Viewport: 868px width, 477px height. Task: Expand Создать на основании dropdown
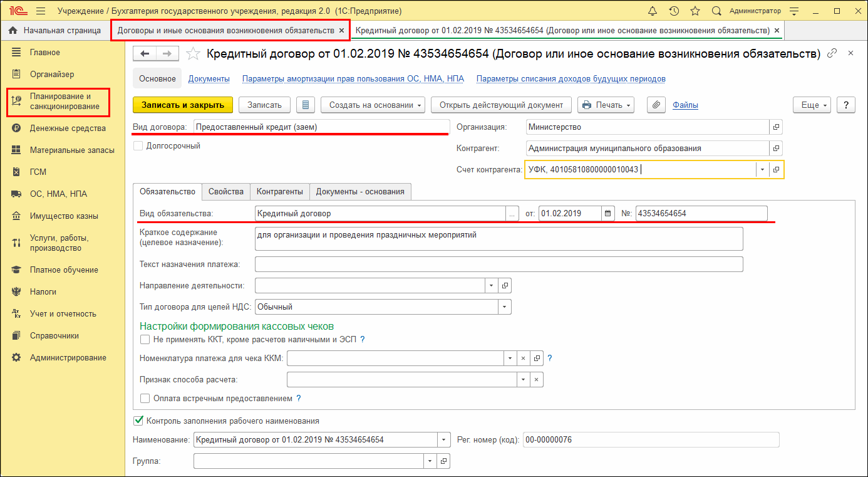click(373, 105)
